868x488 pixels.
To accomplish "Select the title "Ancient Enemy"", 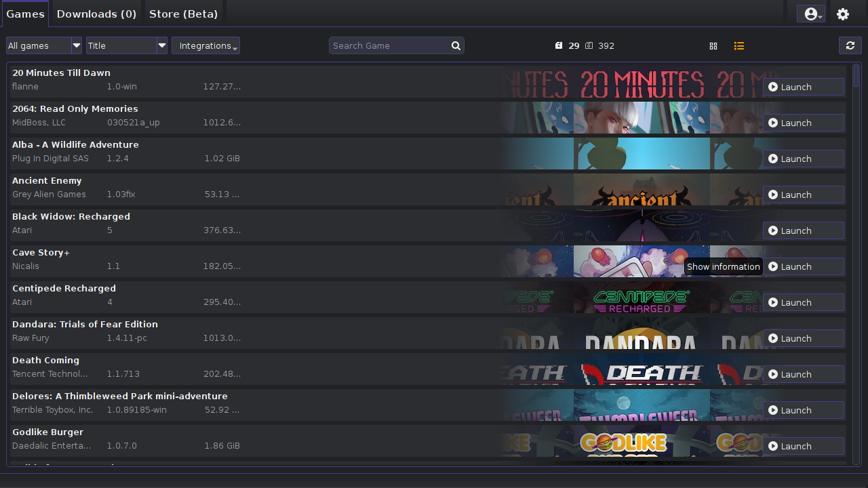I will (x=47, y=180).
